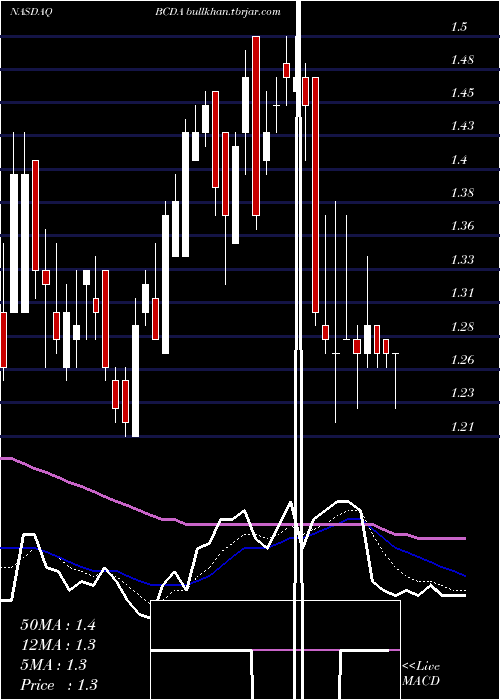This screenshot has height=700, width=500.
Task: Click the NASDAQ exchange label
Action: point(31,12)
